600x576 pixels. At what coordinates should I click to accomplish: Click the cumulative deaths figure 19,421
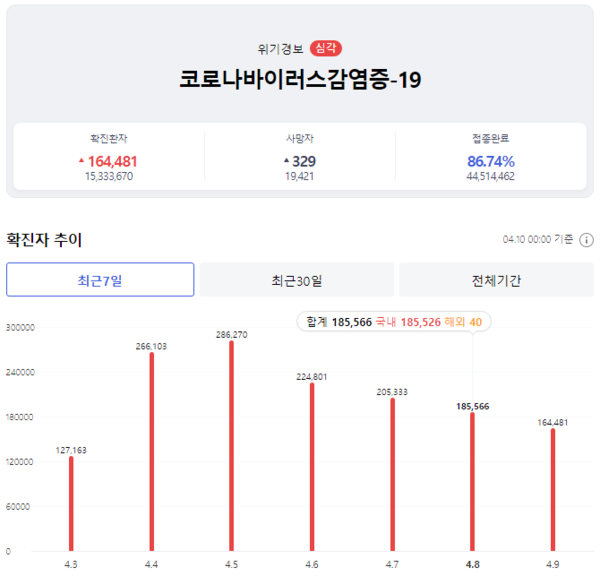point(300,176)
